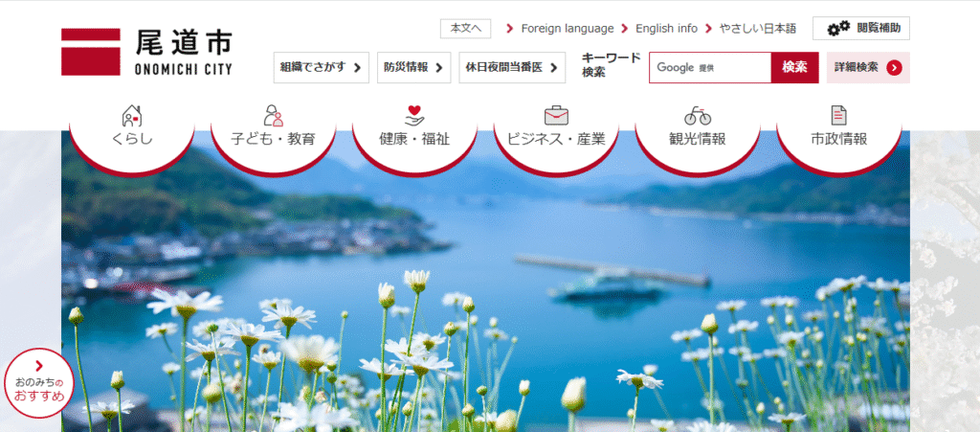Click the chevron on 防災情報
The image size is (980, 432).
pos(438,68)
